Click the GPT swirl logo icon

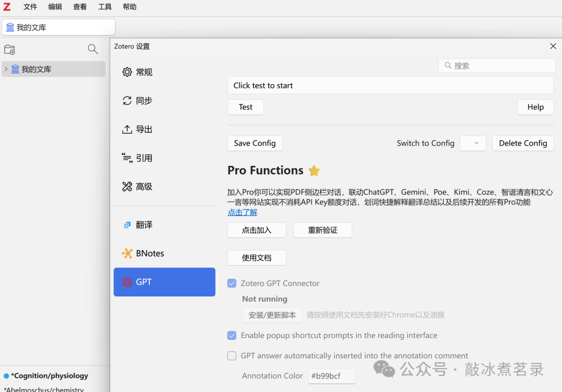pyautogui.click(x=127, y=282)
